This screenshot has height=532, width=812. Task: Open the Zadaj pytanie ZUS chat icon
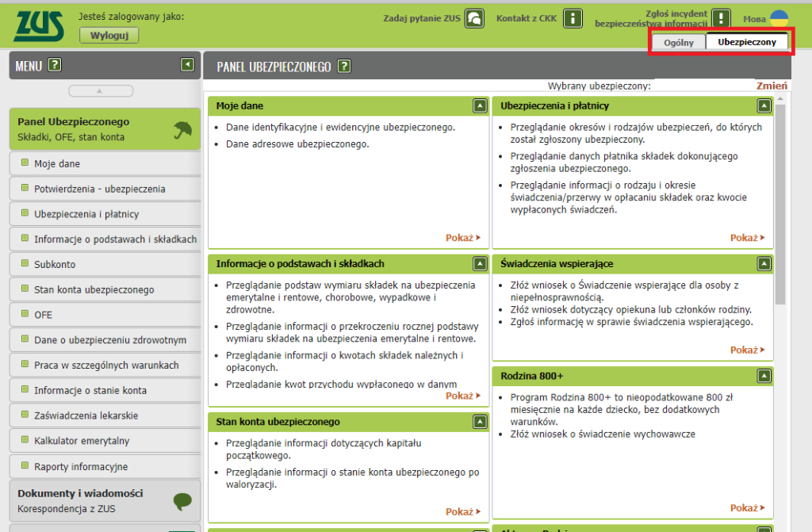(474, 18)
